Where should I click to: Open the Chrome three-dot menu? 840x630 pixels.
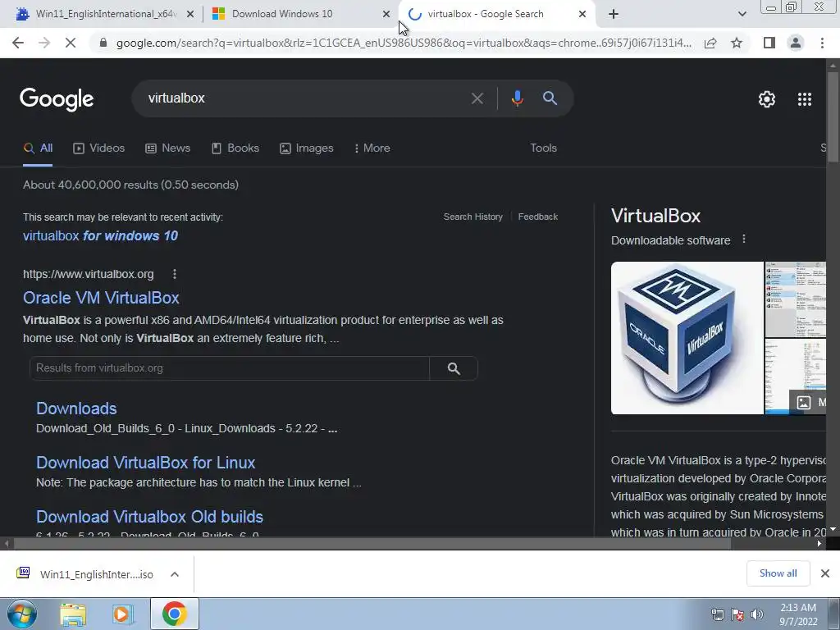coord(822,43)
